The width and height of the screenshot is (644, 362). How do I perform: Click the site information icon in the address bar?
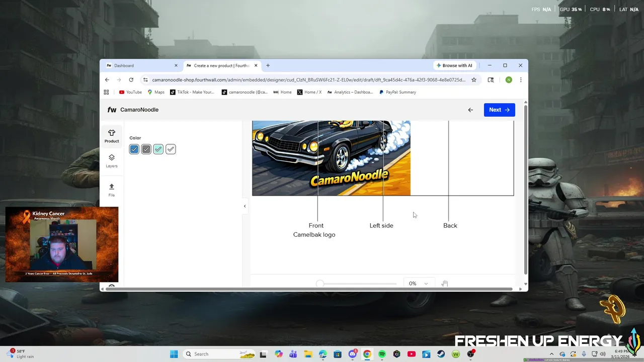pos(145,79)
